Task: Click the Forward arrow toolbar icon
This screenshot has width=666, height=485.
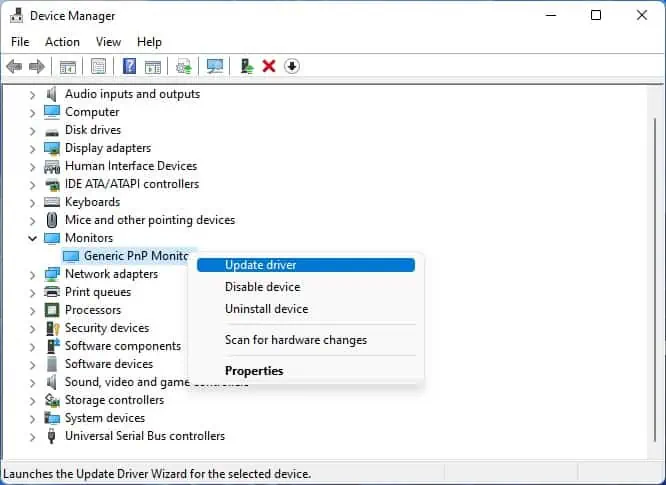Action: click(x=37, y=66)
